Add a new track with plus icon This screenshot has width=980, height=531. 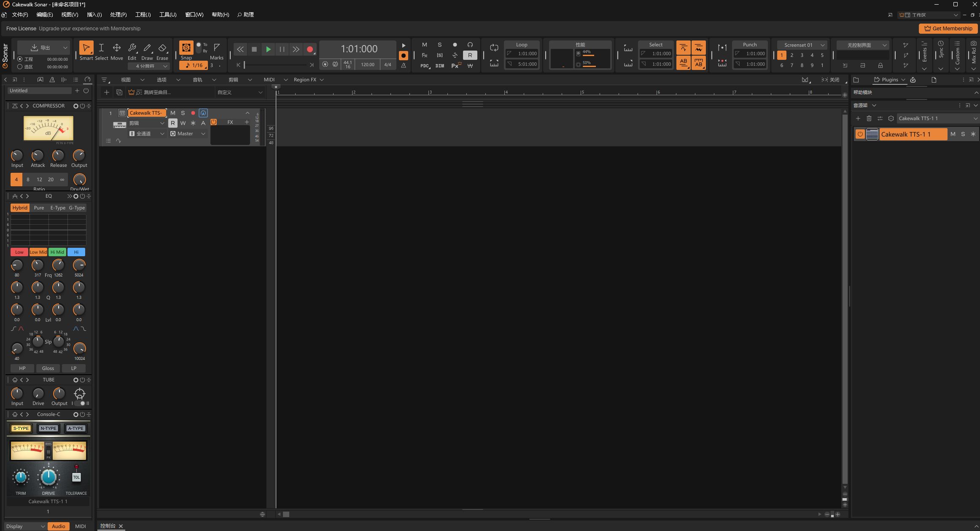pos(107,92)
